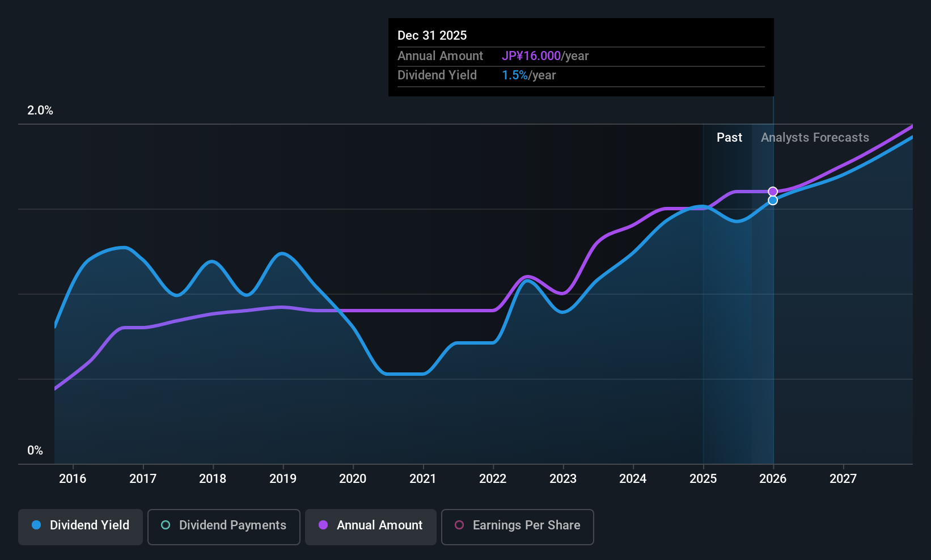Viewport: 931px width, 560px height.
Task: Select the blue Dividend Yield data point marker
Action: click(x=773, y=200)
